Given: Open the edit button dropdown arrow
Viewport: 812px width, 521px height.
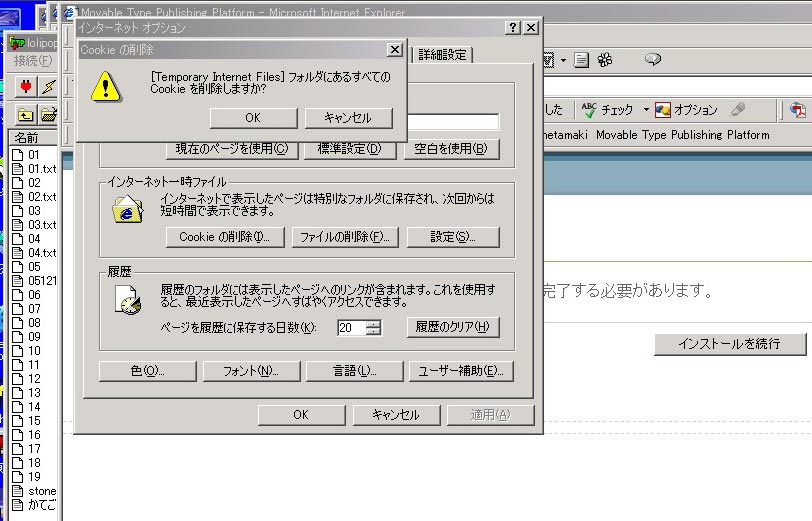Looking at the screenshot, I should point(563,61).
